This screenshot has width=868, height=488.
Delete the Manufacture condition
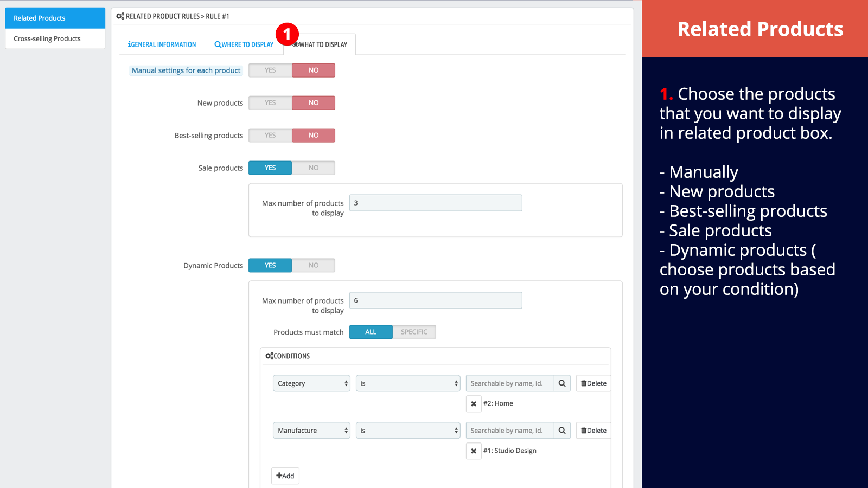(593, 431)
